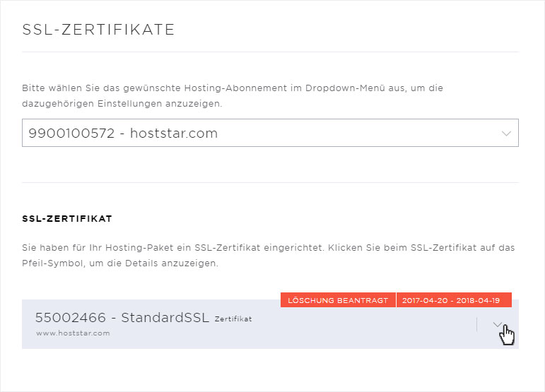The width and height of the screenshot is (545, 392).
Task: Click the hoststar.com text in the dropdown
Action: pyautogui.click(x=174, y=133)
